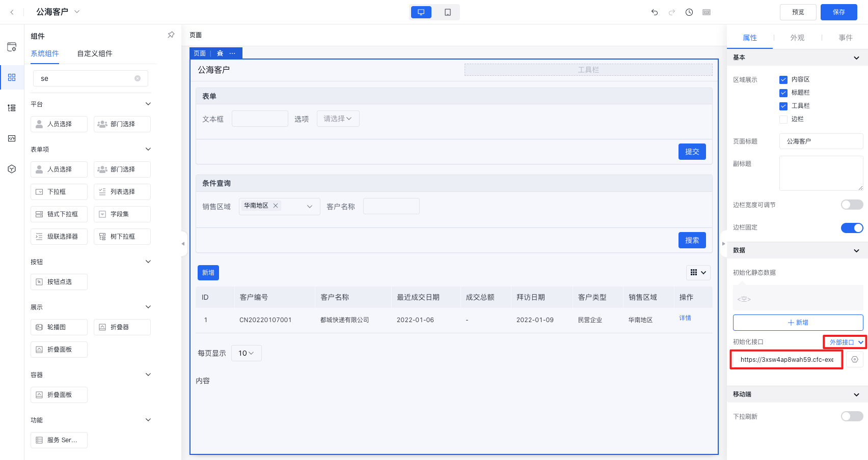The image size is (868, 460).
Task: Collapse the right properties panel arrow handle
Action: click(723, 244)
